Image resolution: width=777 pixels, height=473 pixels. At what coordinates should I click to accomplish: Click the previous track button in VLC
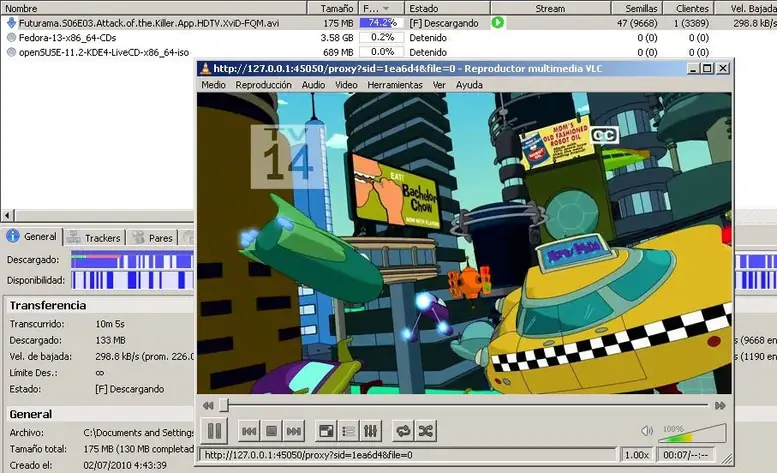(249, 431)
